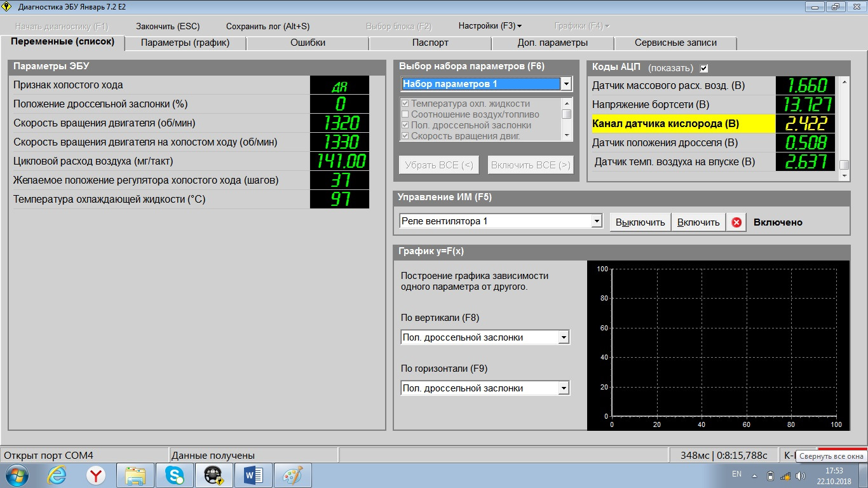This screenshot has height=488, width=868.
Task: Switch to the Ошибки tab
Action: point(308,43)
